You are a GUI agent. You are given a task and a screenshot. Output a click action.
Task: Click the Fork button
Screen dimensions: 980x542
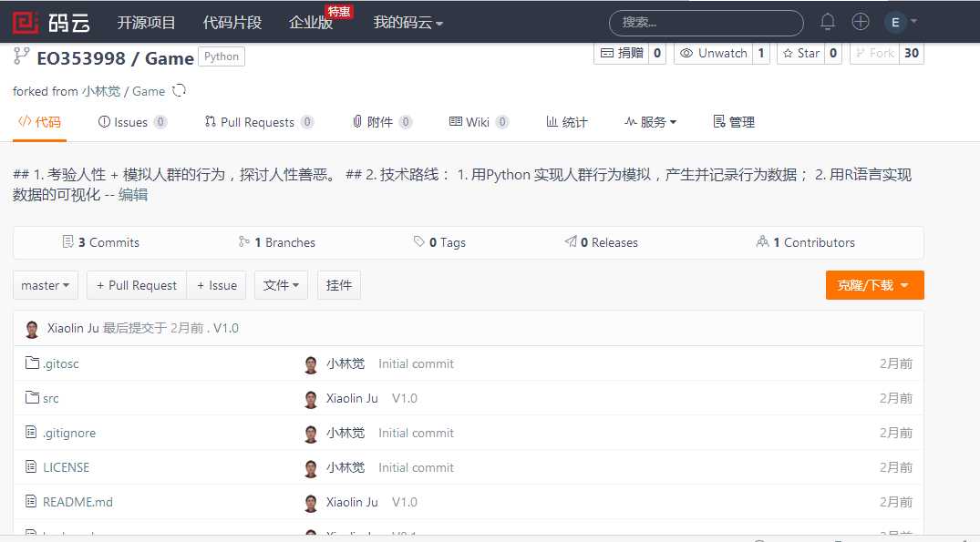click(x=874, y=53)
